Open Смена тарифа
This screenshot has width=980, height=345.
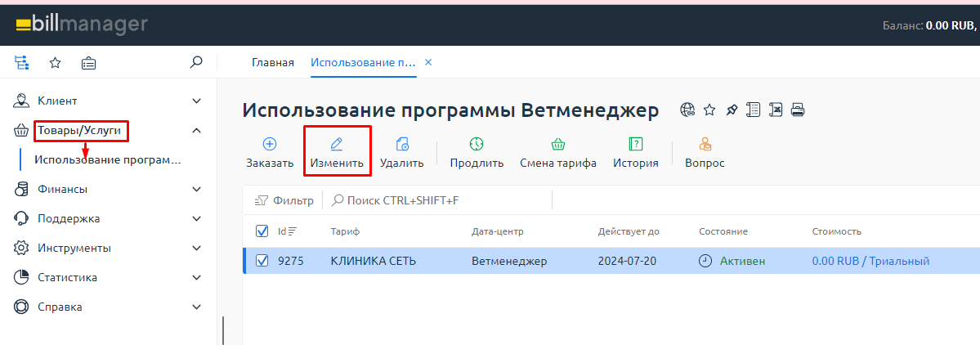point(558,153)
